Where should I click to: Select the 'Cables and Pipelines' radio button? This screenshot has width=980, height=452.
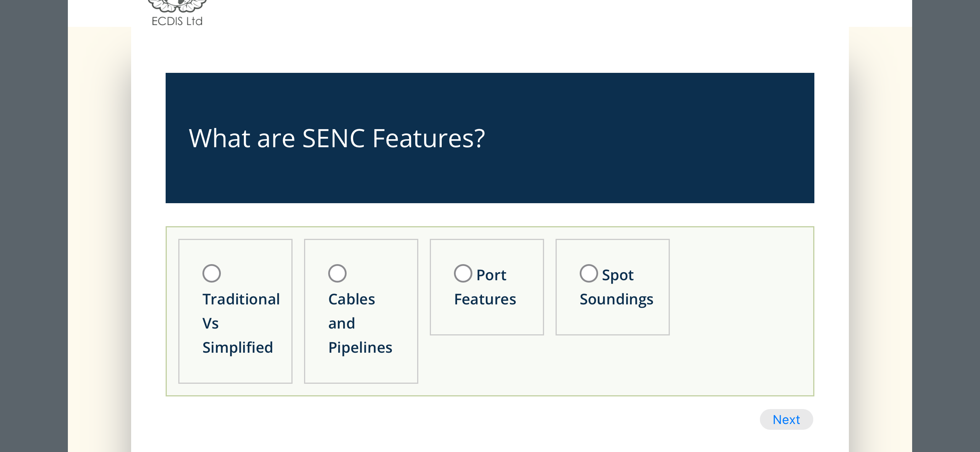[337, 273]
